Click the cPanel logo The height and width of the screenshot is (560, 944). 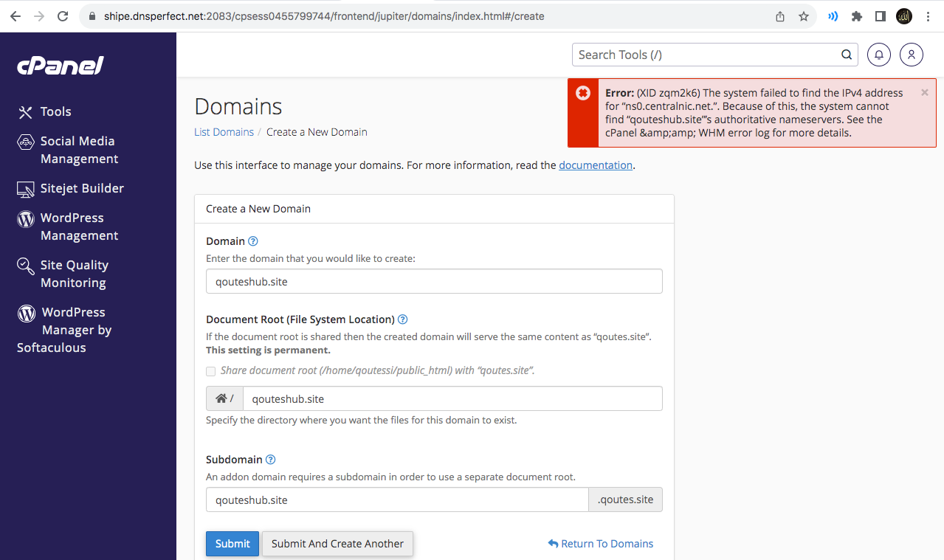coord(61,66)
